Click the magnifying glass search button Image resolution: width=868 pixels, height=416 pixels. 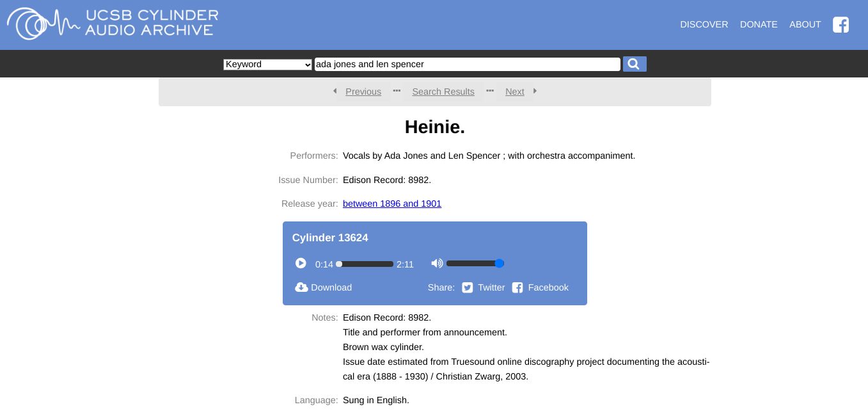634,64
